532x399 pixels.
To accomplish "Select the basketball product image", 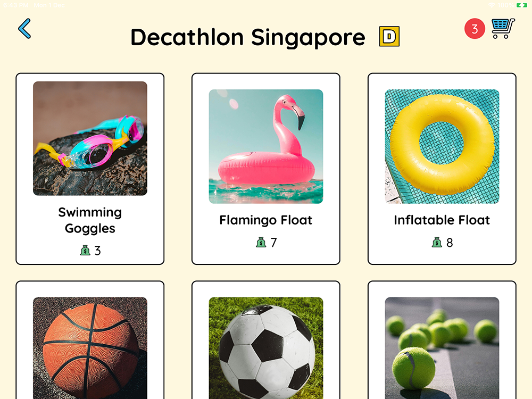I will click(x=90, y=348).
